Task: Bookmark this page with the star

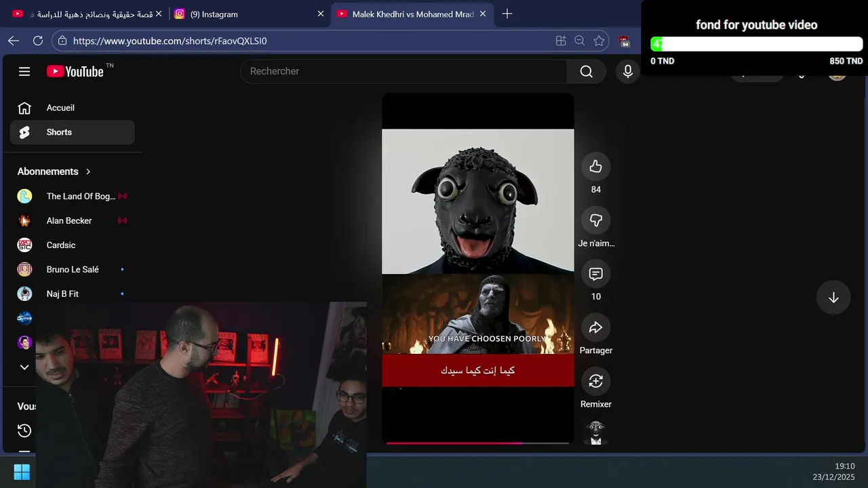Action: click(599, 41)
